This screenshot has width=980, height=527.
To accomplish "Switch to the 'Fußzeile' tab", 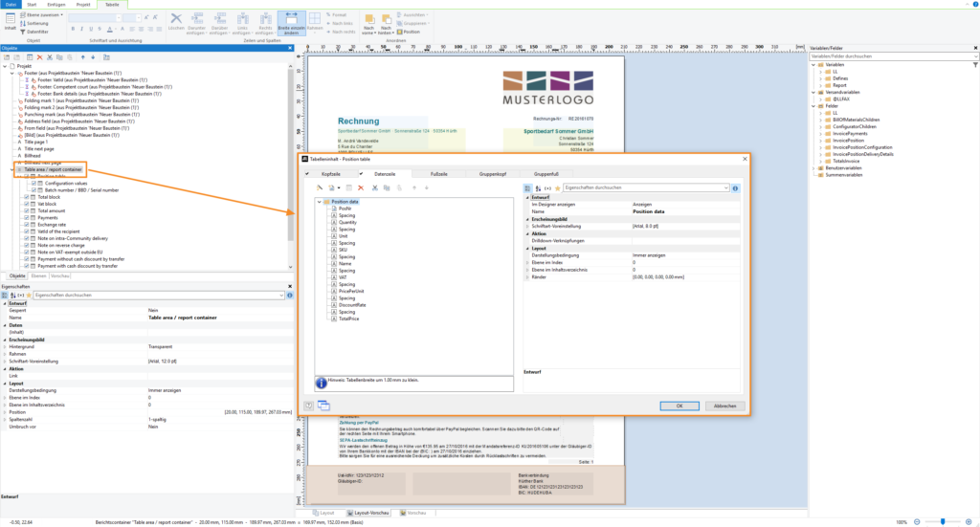I will [439, 174].
